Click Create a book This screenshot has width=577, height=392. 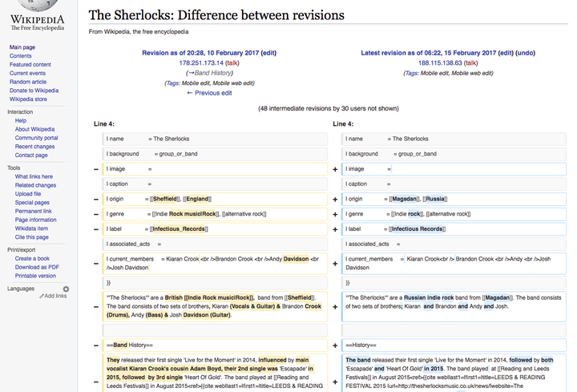(32, 259)
